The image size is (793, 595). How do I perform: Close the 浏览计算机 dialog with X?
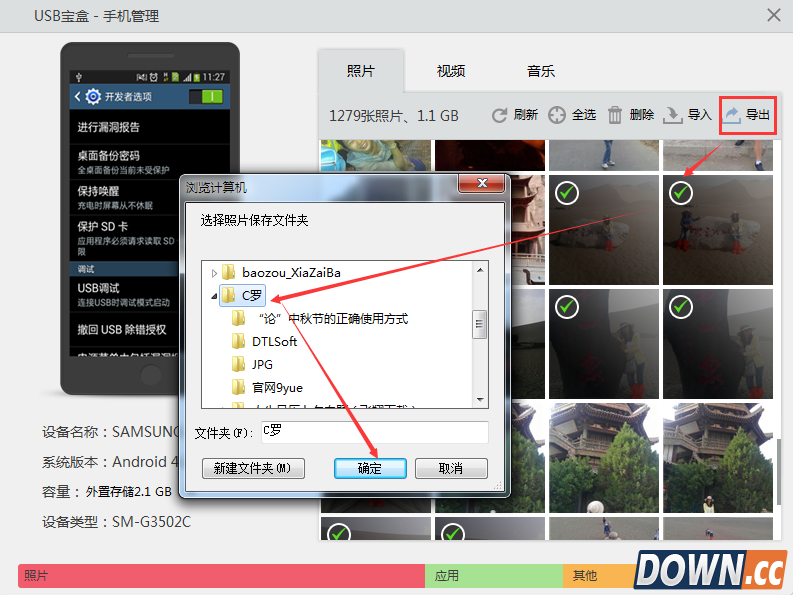click(x=483, y=186)
